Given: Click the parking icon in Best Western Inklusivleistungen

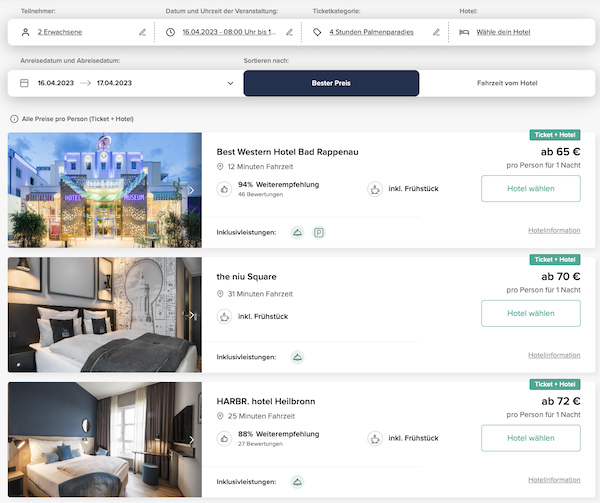Looking at the screenshot, I should 319,232.
